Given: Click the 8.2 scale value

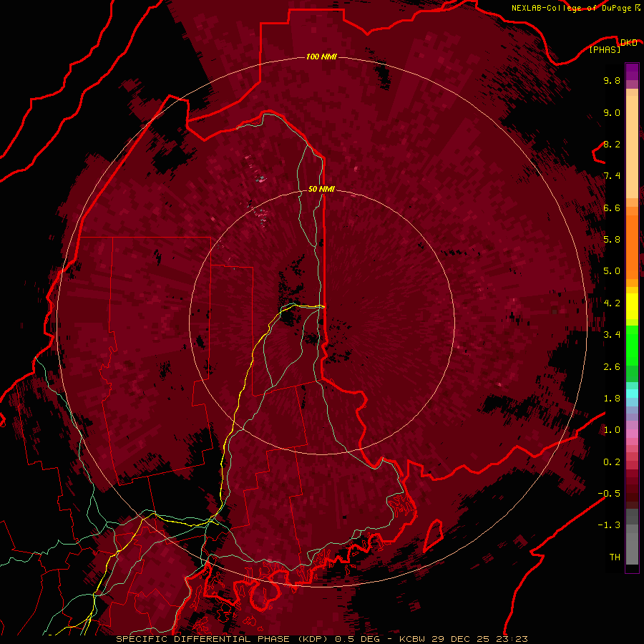Looking at the screenshot, I should coord(612,144).
